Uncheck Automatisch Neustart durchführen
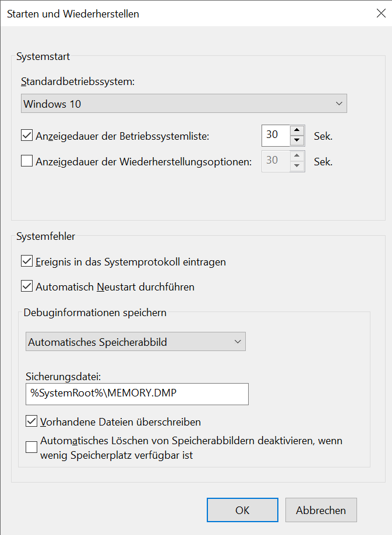The image size is (392, 535). 27,286
